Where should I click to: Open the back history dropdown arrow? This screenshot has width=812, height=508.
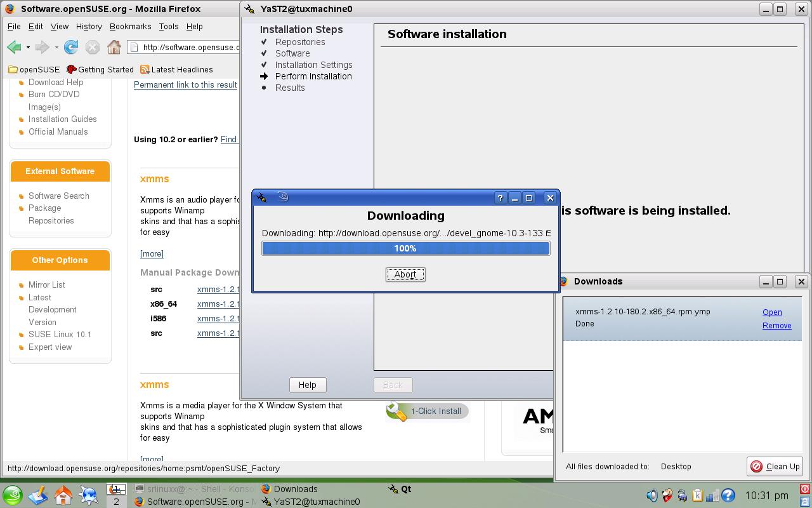[28, 47]
